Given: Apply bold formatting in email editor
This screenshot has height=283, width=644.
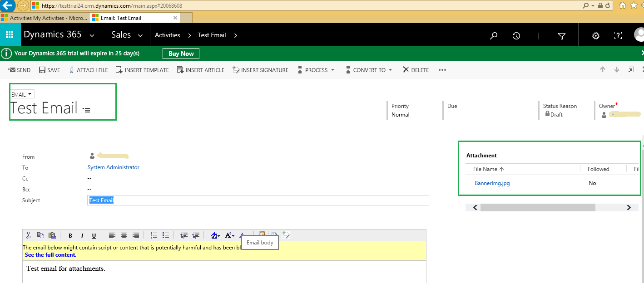Looking at the screenshot, I should [x=70, y=235].
